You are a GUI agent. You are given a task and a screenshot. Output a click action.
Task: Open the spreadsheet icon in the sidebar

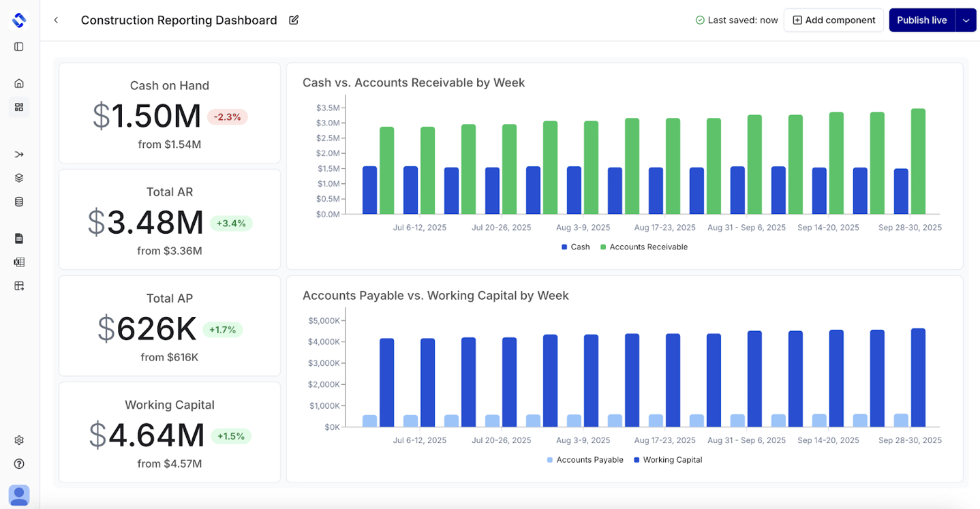19,262
